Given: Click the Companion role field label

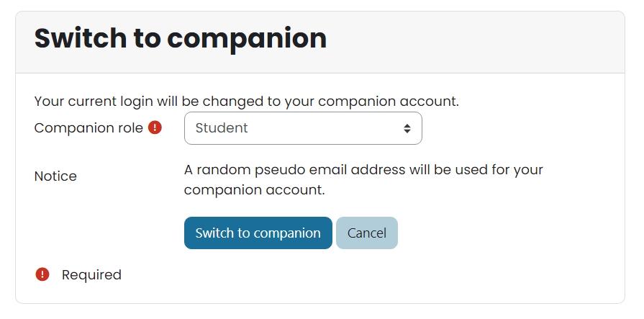Looking at the screenshot, I should pyautogui.click(x=89, y=128).
